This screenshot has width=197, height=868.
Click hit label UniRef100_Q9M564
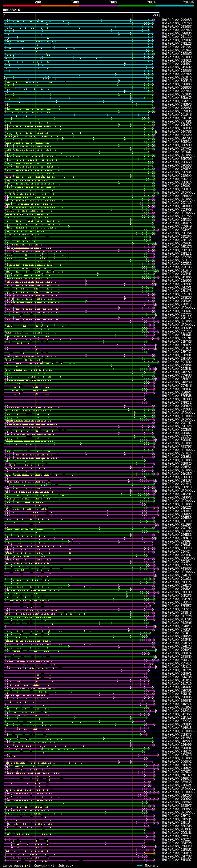pyautogui.click(x=177, y=64)
